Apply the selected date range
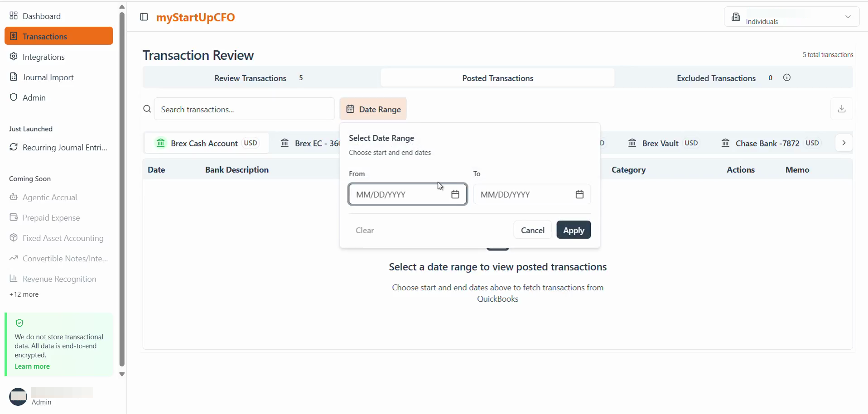This screenshot has width=868, height=414. [x=574, y=230]
